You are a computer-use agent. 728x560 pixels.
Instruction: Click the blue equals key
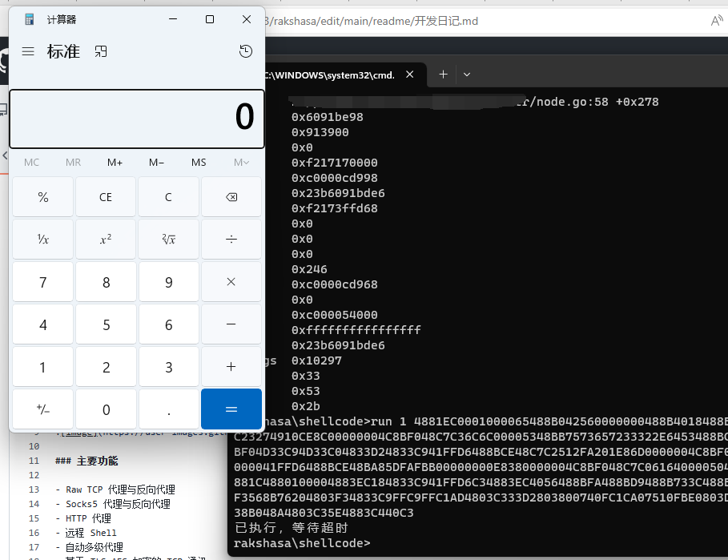[x=231, y=409]
